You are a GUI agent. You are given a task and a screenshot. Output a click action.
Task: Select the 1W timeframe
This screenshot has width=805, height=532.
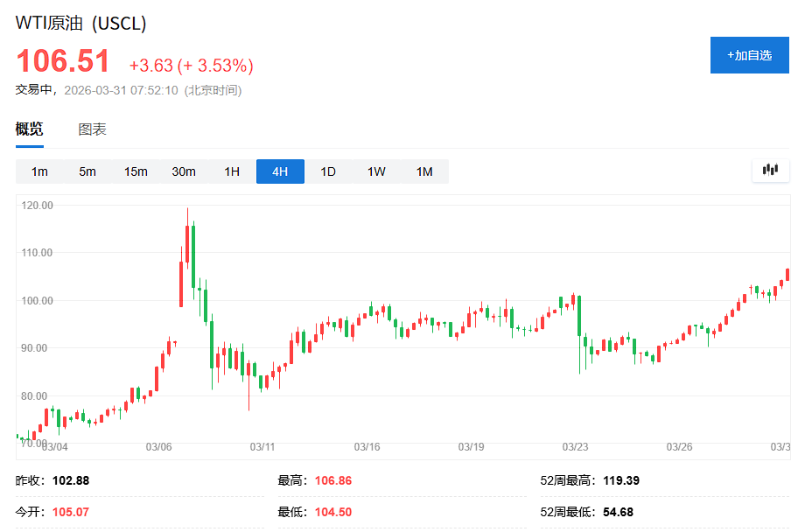click(375, 171)
